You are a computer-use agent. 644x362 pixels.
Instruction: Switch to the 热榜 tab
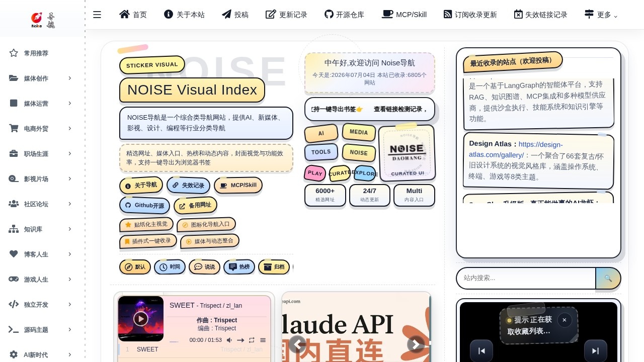[239, 267]
